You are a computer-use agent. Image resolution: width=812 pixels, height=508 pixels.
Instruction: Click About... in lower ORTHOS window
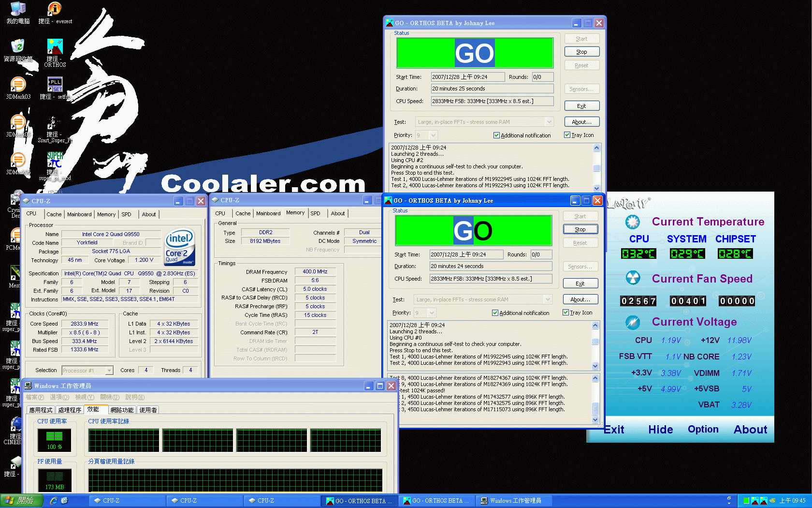[580, 299]
